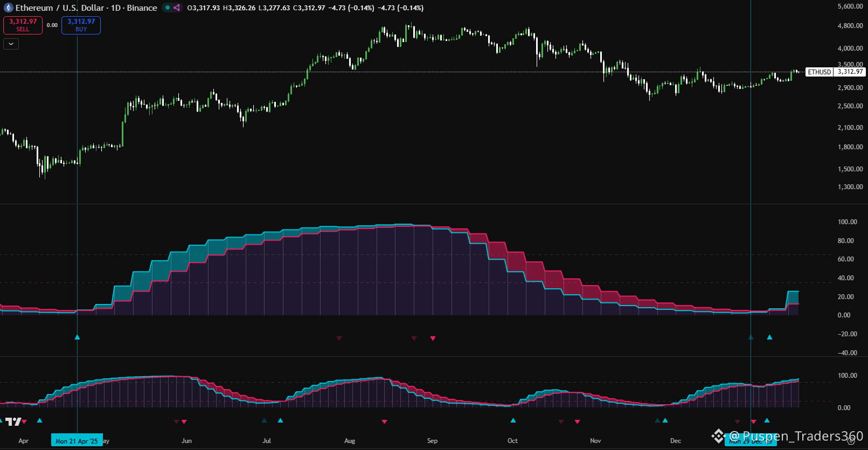Screen dimensions: 868x450
Task: Click the 2,100.00 price scale label
Action: click(850, 128)
